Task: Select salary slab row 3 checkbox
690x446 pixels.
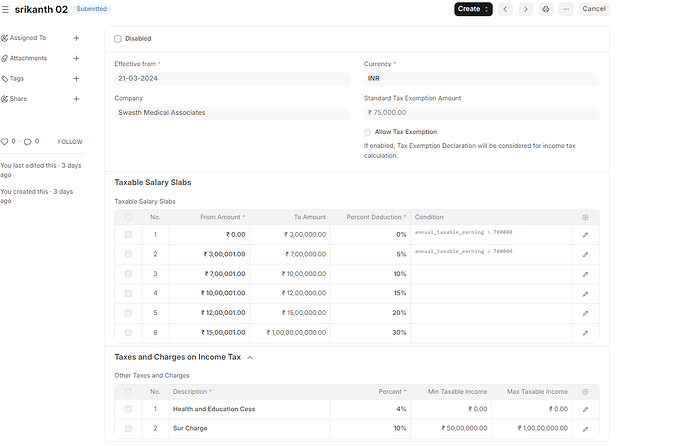Action: coord(128,274)
